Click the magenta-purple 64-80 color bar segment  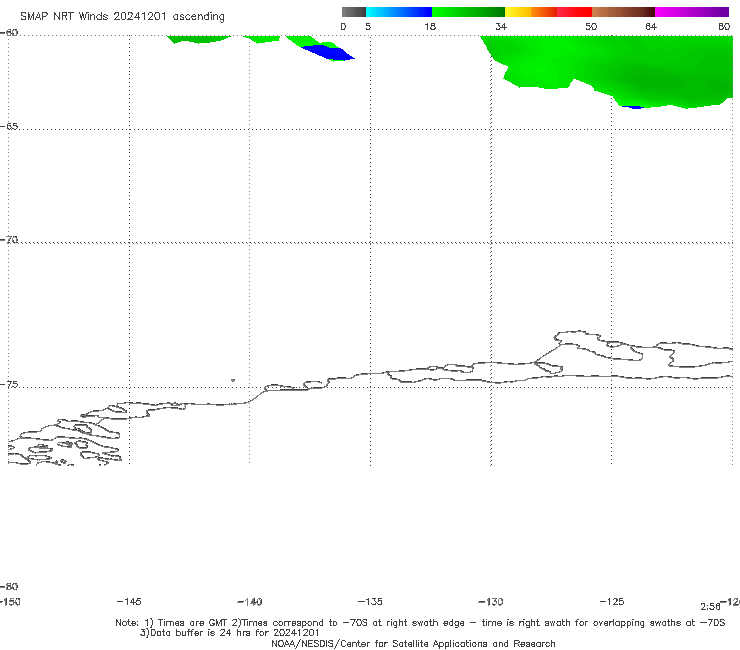tap(692, 12)
